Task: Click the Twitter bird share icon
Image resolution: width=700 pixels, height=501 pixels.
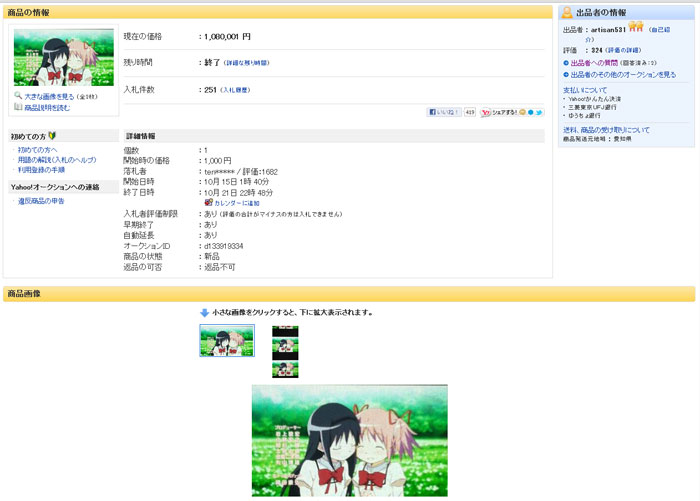Action: pyautogui.click(x=539, y=112)
